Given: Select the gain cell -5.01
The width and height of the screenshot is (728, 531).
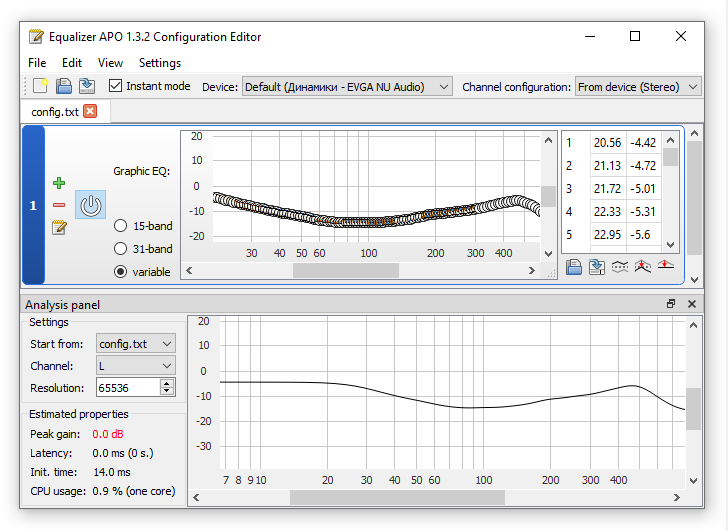Looking at the screenshot, I should coord(644,188).
